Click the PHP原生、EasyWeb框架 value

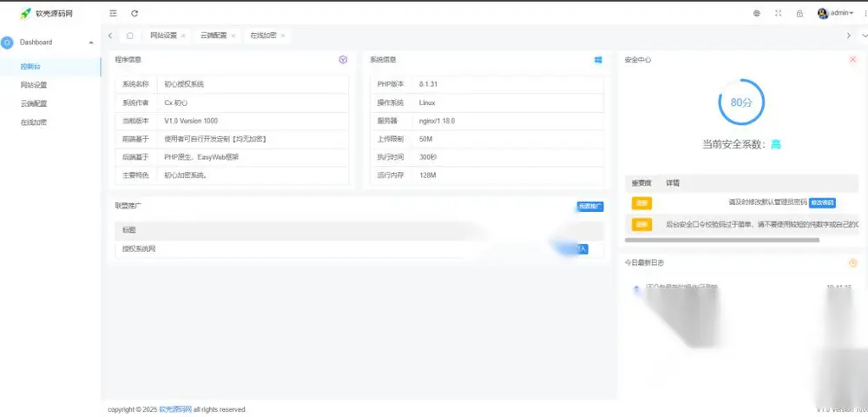pos(201,157)
